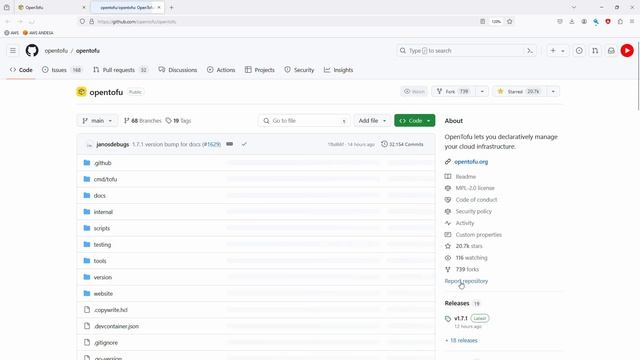Open the .copywrite.hcl file
This screenshot has height=360, width=640.
pyautogui.click(x=111, y=310)
